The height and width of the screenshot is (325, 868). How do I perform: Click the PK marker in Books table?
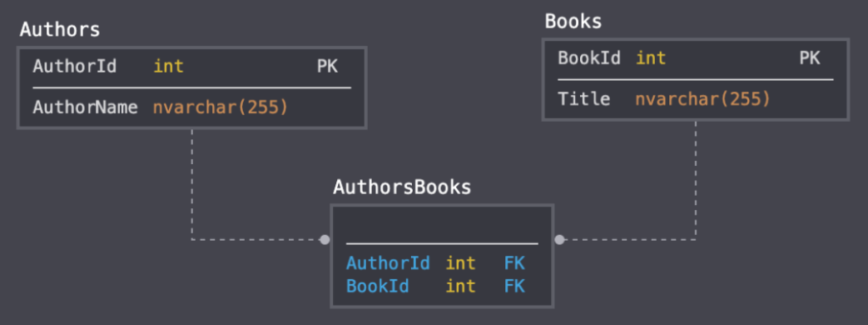tap(809, 58)
